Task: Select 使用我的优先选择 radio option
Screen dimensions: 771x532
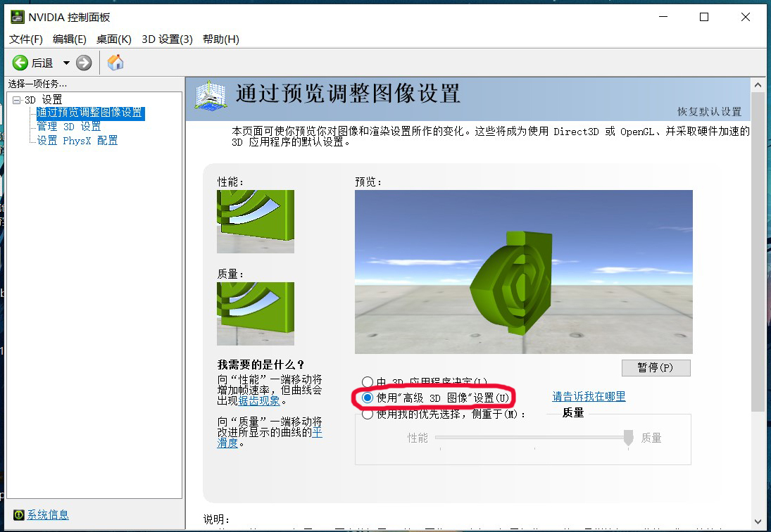Action: 368,413
